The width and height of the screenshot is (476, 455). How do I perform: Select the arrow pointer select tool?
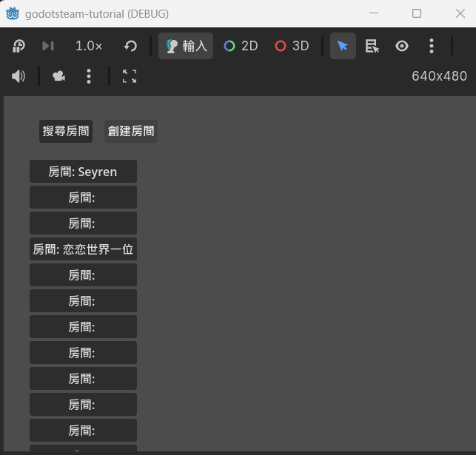342,46
